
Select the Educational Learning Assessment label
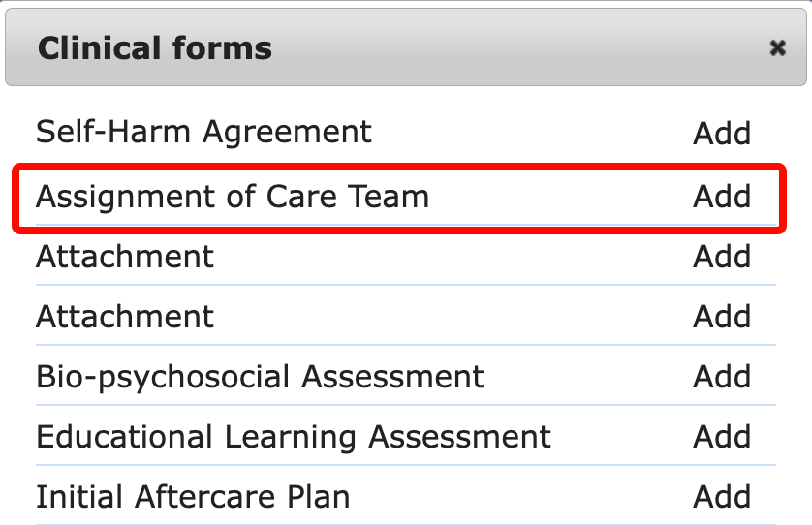point(293,437)
